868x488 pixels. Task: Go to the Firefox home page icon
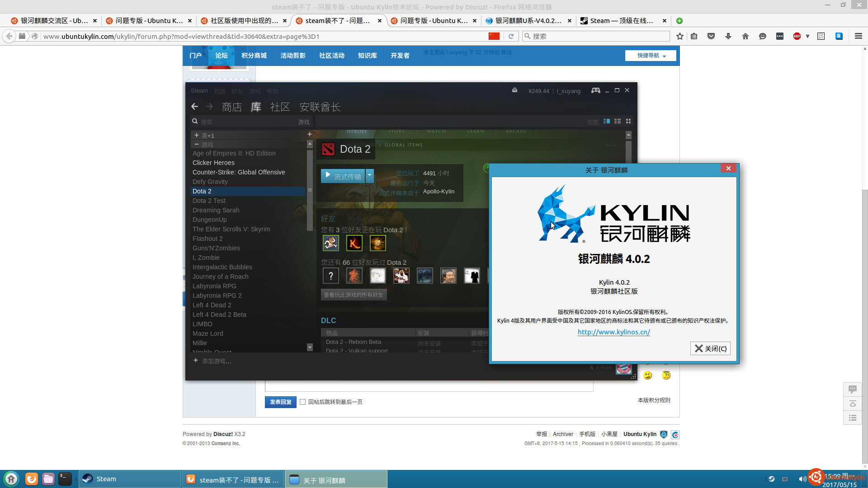745,36
